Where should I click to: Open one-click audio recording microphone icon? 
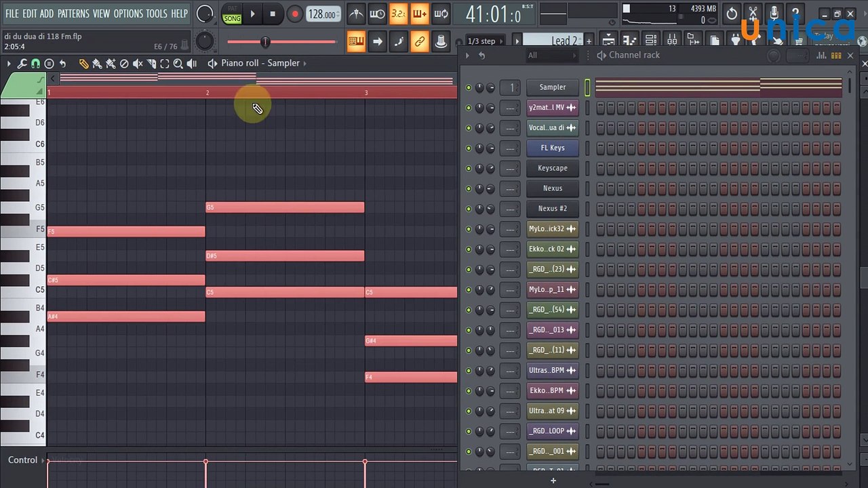coord(774,14)
